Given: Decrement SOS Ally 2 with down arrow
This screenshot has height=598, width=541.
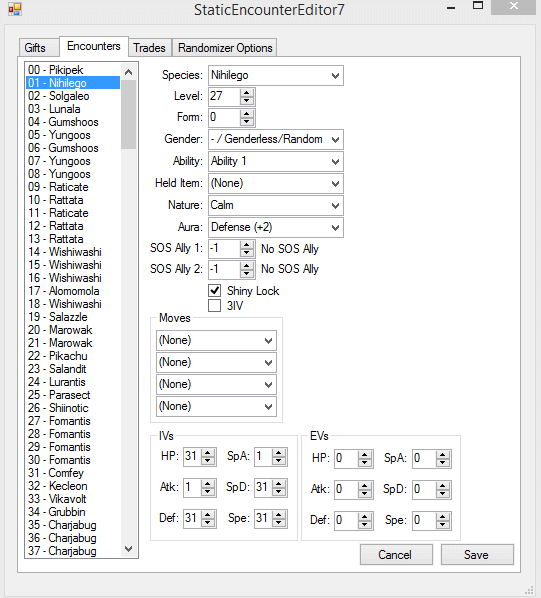Looking at the screenshot, I should pyautogui.click(x=247, y=273).
